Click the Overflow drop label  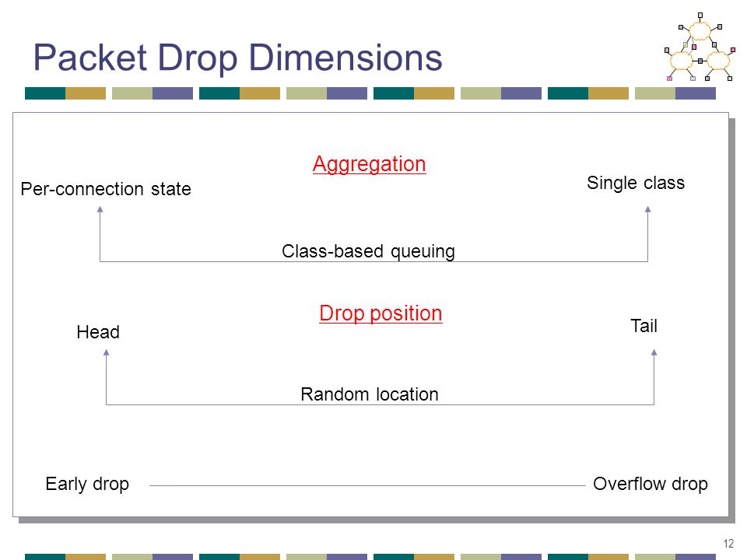[x=651, y=484]
